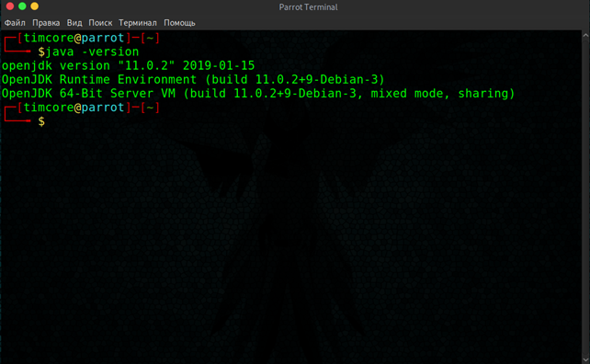Viewport: 590px width, 364px height.
Task: Click the green window button
Action: point(22,6)
